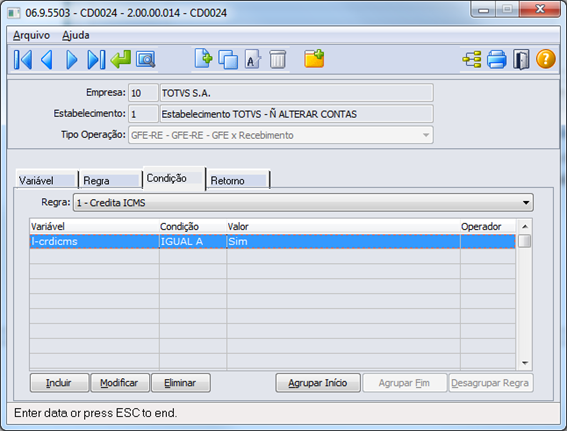Print with the printer icon
The height and width of the screenshot is (431, 567).
tap(496, 59)
